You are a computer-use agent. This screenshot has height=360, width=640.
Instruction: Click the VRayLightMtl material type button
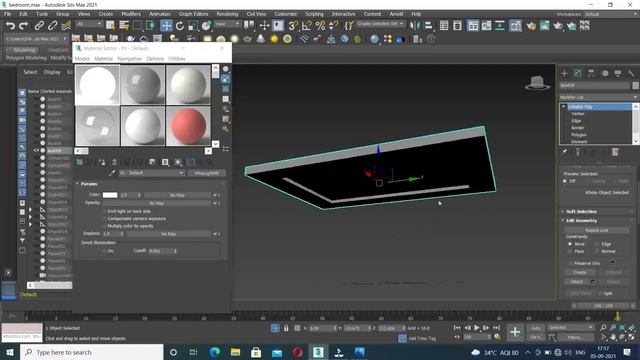tap(207, 173)
